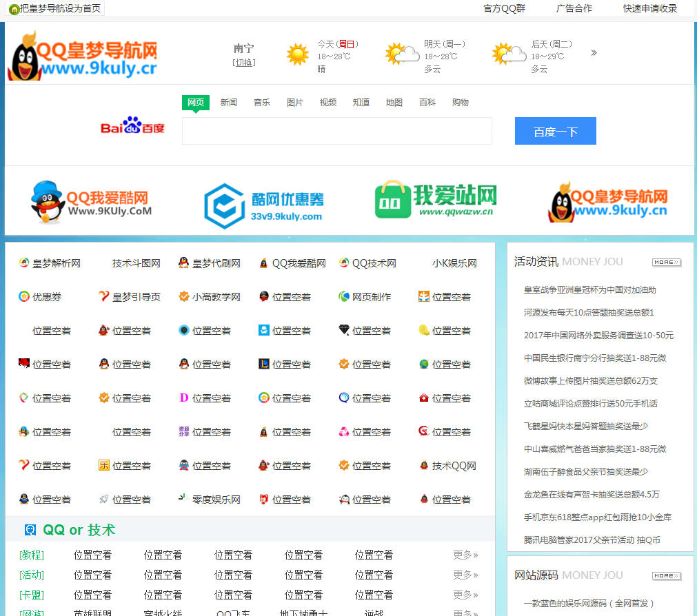Open MORE button beside 活动资讯

[x=666, y=263]
